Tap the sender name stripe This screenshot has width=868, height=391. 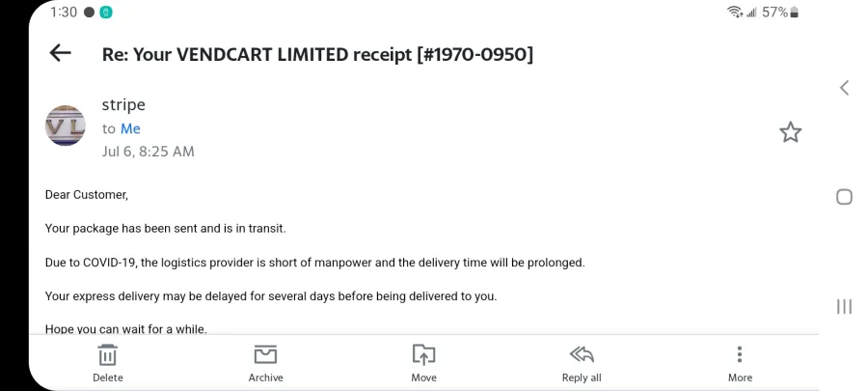coord(123,104)
